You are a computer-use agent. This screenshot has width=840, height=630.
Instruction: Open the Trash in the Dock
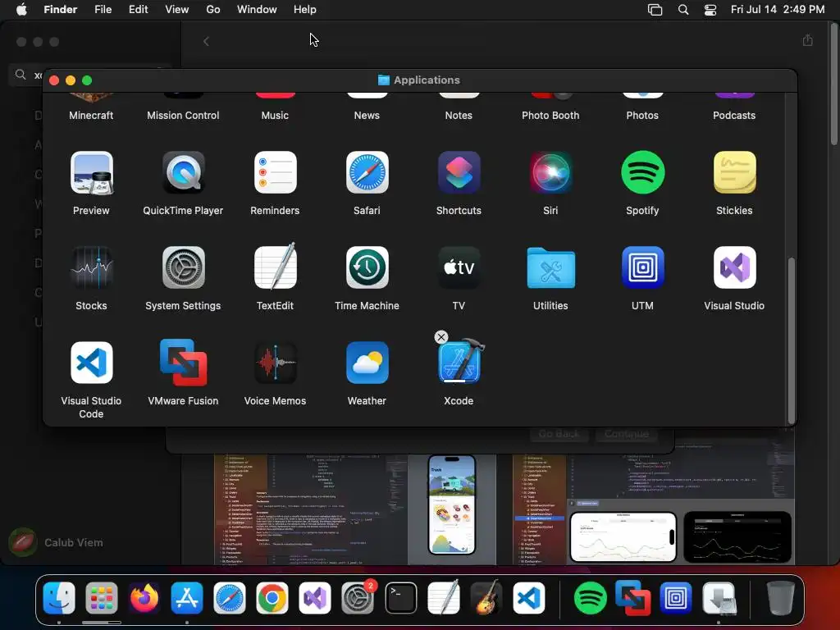pyautogui.click(x=781, y=597)
